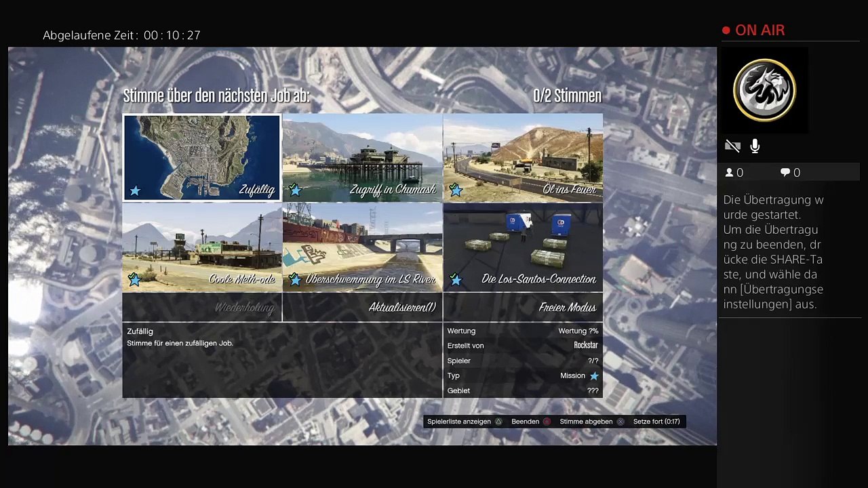
Task: Click the Abgelaufene Zeit 00:10:27 timer
Action: [x=122, y=35]
